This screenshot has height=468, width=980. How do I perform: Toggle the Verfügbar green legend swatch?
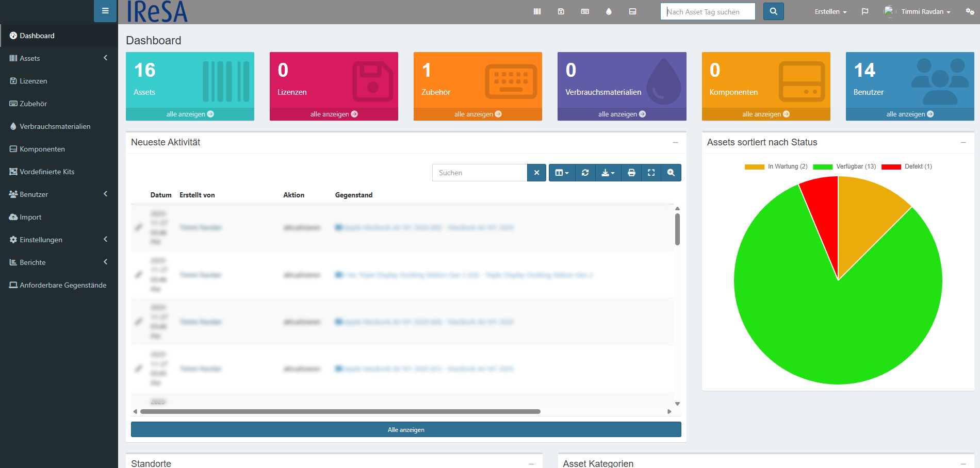click(x=822, y=166)
